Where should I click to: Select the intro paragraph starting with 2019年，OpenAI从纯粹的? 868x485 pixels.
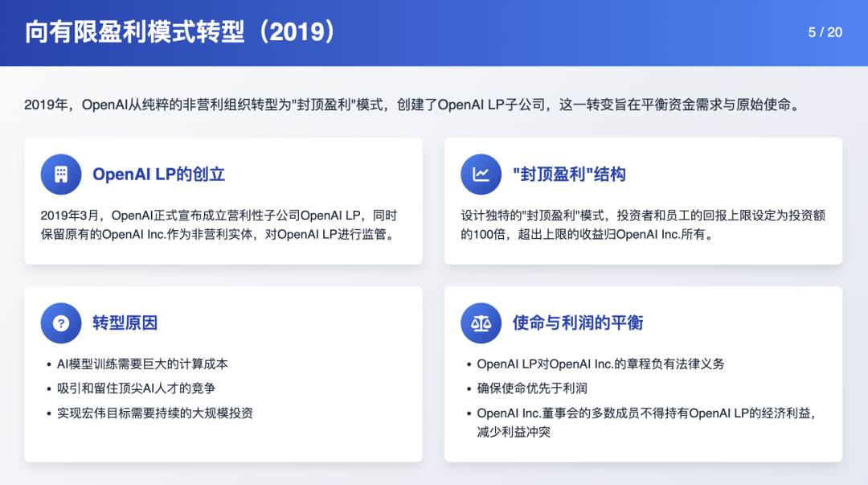pyautogui.click(x=413, y=105)
